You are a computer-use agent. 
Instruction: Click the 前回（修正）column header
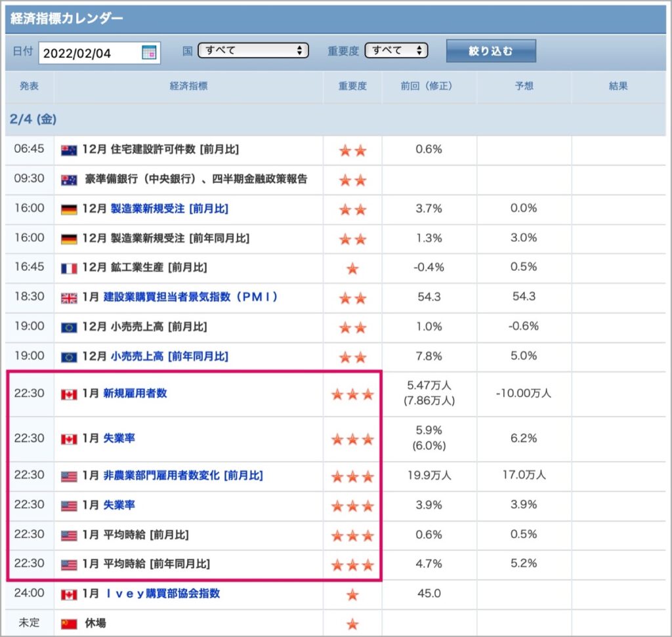click(x=429, y=86)
